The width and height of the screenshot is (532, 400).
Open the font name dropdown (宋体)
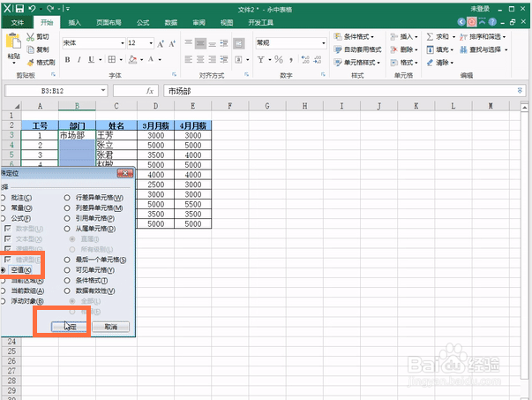123,43
